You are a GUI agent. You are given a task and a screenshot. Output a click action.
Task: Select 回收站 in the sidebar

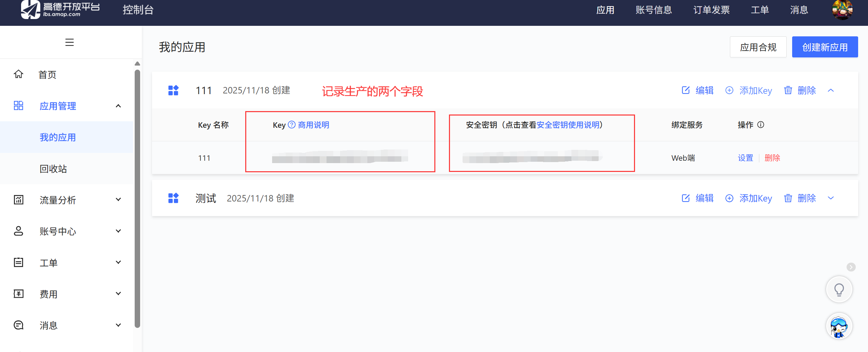point(53,169)
